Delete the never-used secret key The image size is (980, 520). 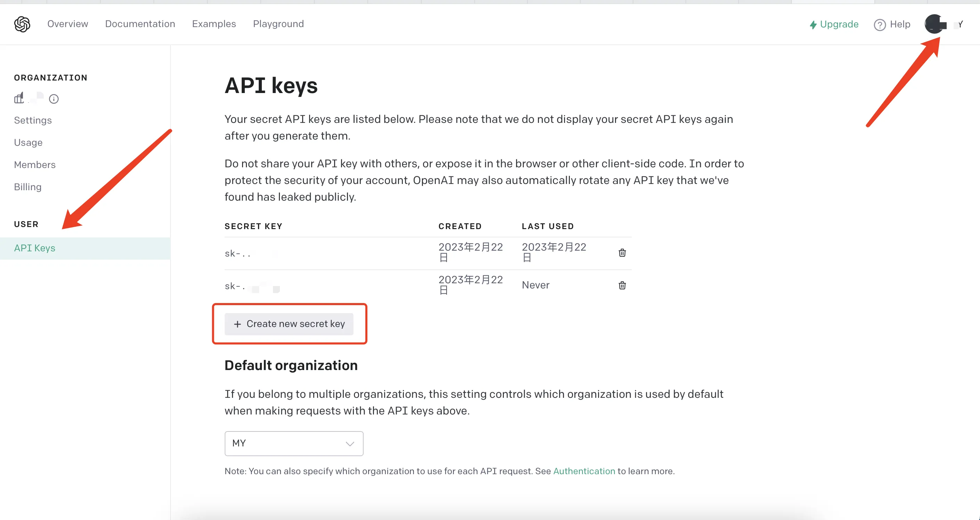[x=622, y=285]
